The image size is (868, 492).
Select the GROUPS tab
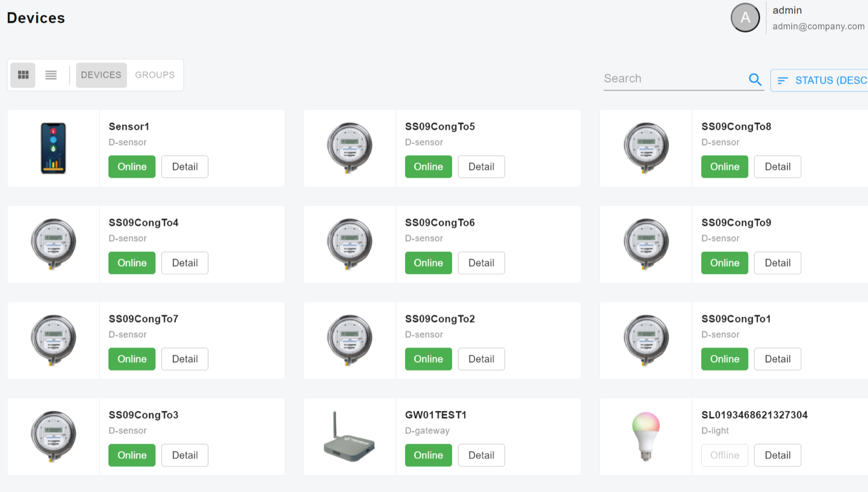(155, 75)
